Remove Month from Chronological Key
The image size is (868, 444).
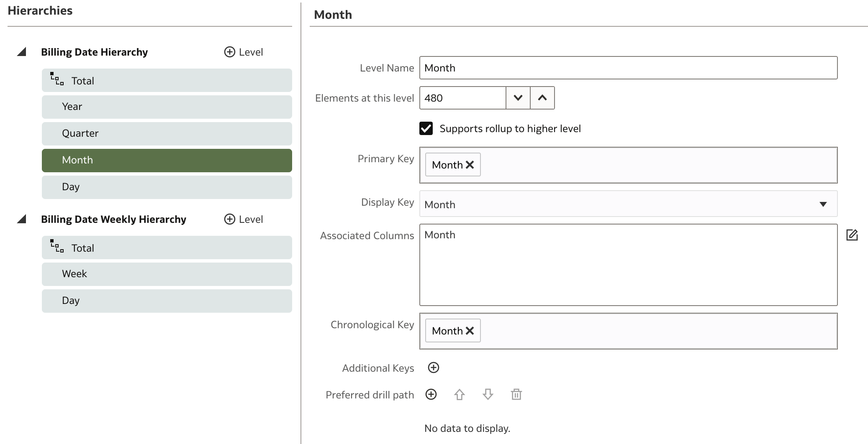click(x=470, y=331)
